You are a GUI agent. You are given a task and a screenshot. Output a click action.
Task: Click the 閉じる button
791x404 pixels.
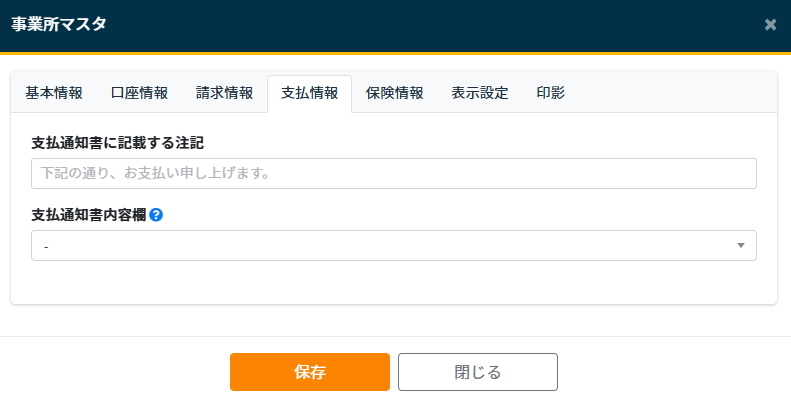(x=478, y=372)
